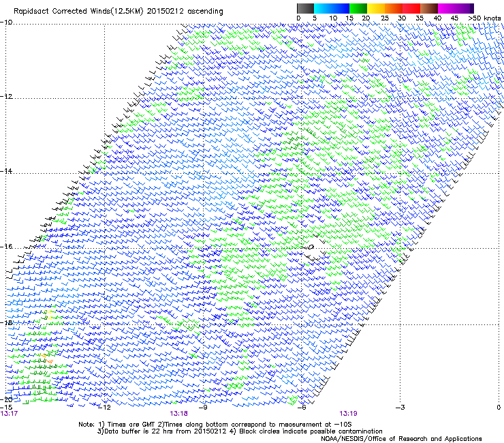Click the 0 longitude axis label
The width and height of the screenshot is (504, 443).
point(499,408)
